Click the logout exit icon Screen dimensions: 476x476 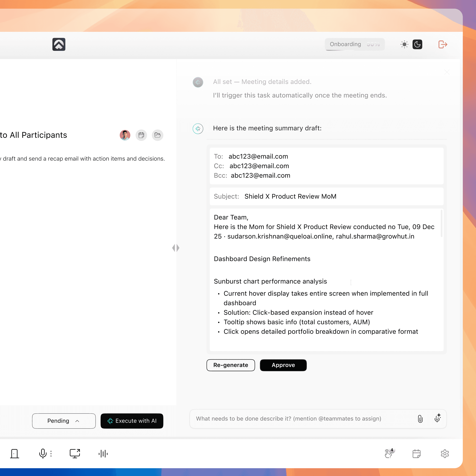tap(442, 44)
